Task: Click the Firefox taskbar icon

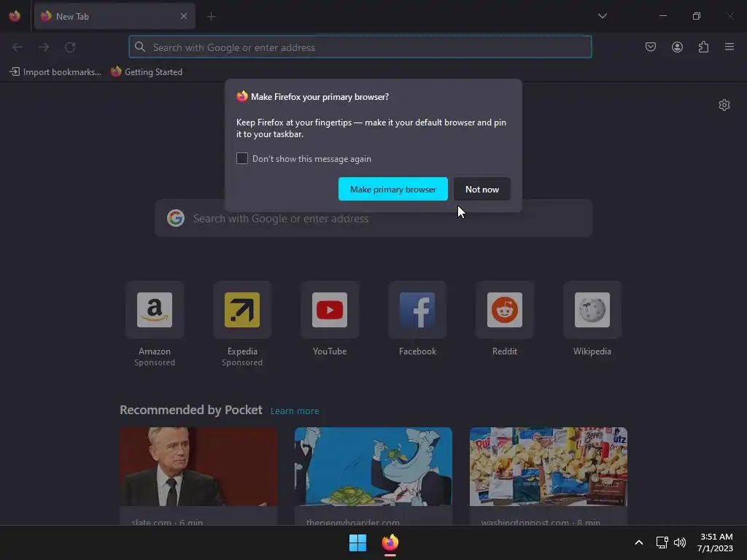Action: 390,542
